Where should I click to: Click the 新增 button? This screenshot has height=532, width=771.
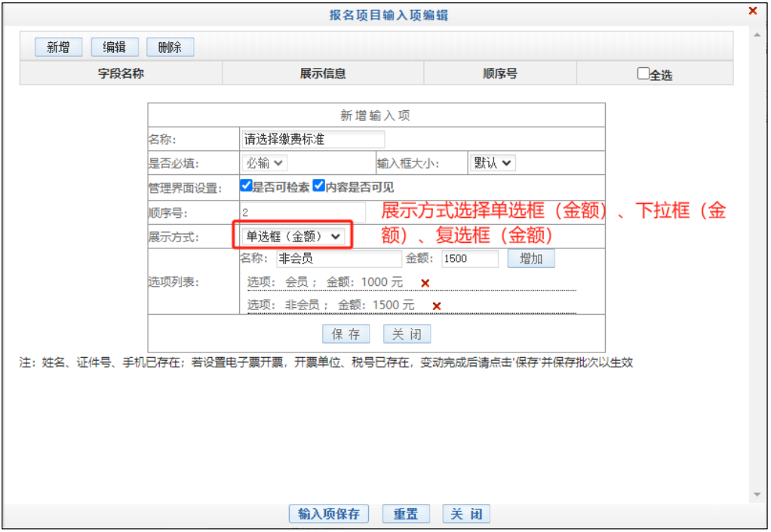(58, 47)
